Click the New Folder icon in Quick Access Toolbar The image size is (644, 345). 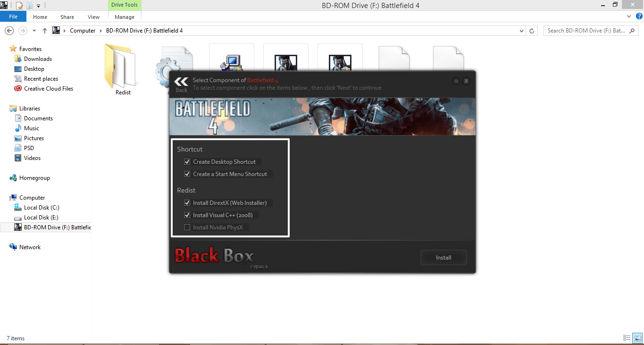click(29, 6)
